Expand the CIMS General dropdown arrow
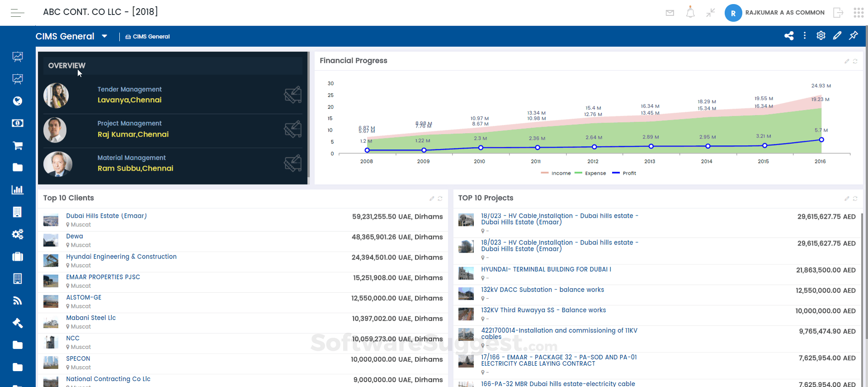This screenshot has height=387, width=868. tap(104, 36)
